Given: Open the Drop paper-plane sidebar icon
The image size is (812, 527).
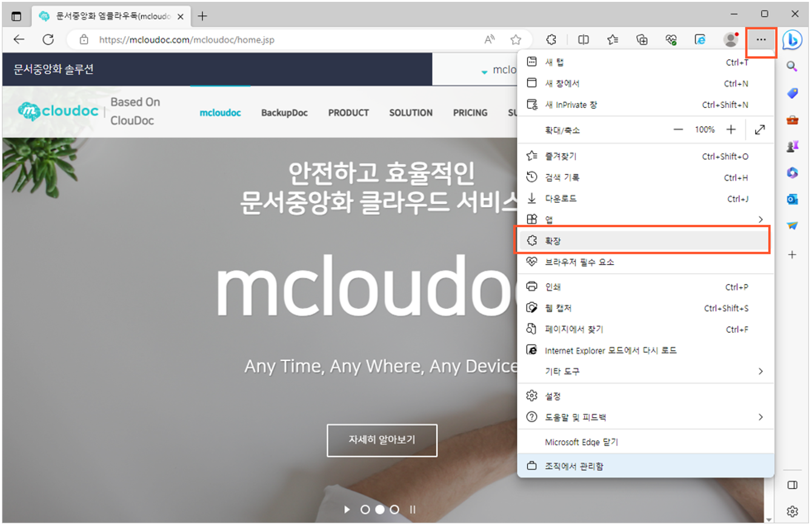Looking at the screenshot, I should (792, 225).
